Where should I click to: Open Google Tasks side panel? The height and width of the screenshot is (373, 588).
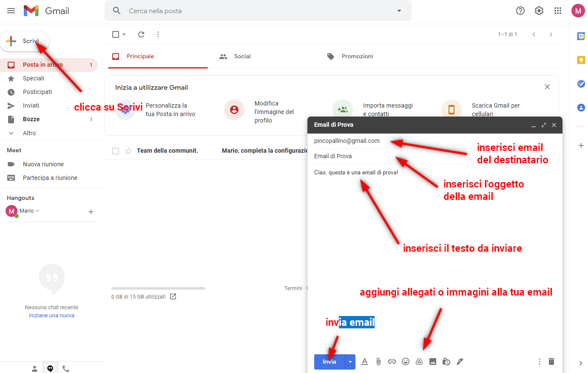(x=581, y=84)
